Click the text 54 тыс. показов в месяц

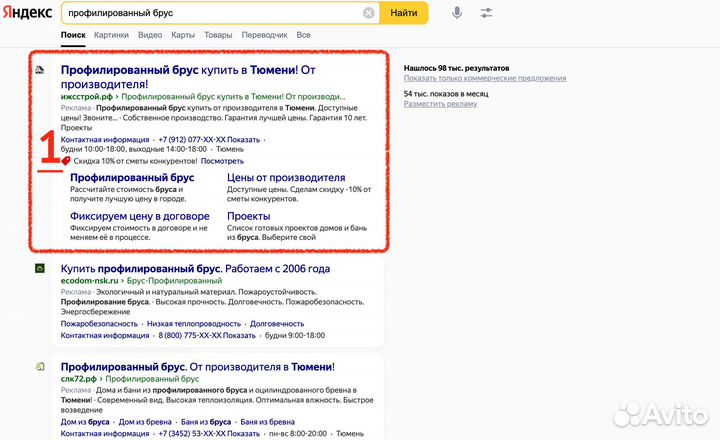pos(446,94)
